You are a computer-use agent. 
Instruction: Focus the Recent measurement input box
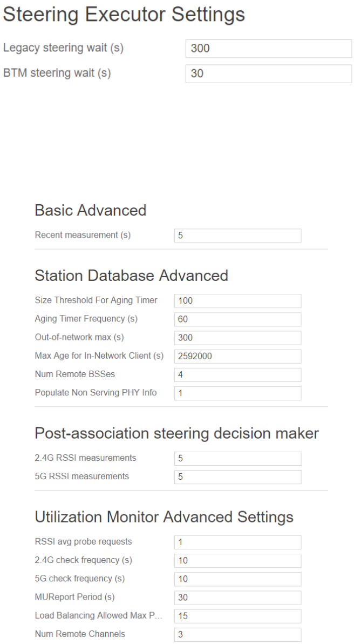(237, 236)
